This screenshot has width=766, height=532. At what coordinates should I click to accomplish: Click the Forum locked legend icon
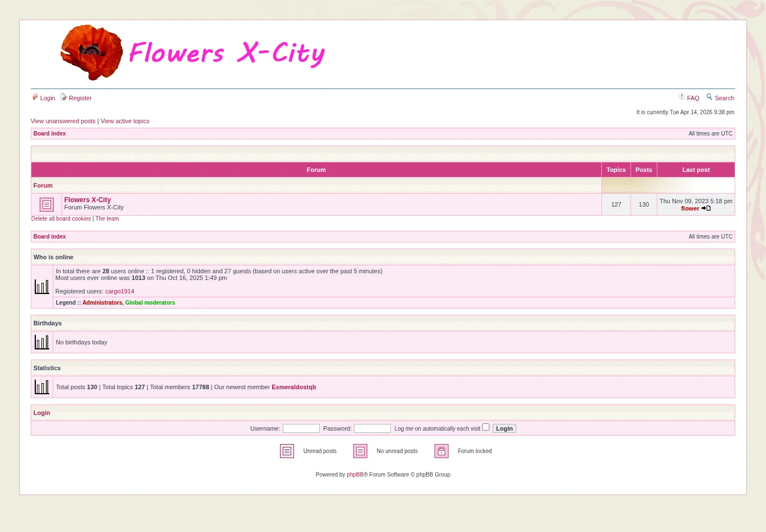tap(441, 451)
